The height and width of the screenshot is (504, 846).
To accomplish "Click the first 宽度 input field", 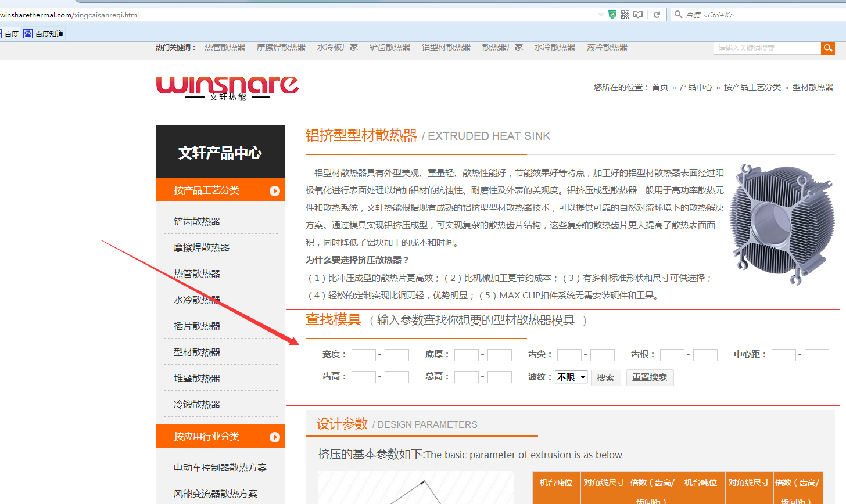I will (363, 355).
